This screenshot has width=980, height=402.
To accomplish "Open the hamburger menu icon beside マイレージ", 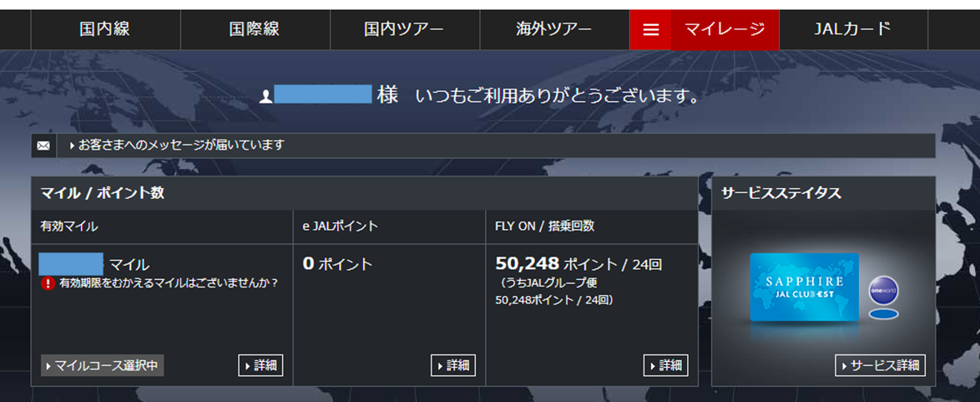I will [650, 30].
